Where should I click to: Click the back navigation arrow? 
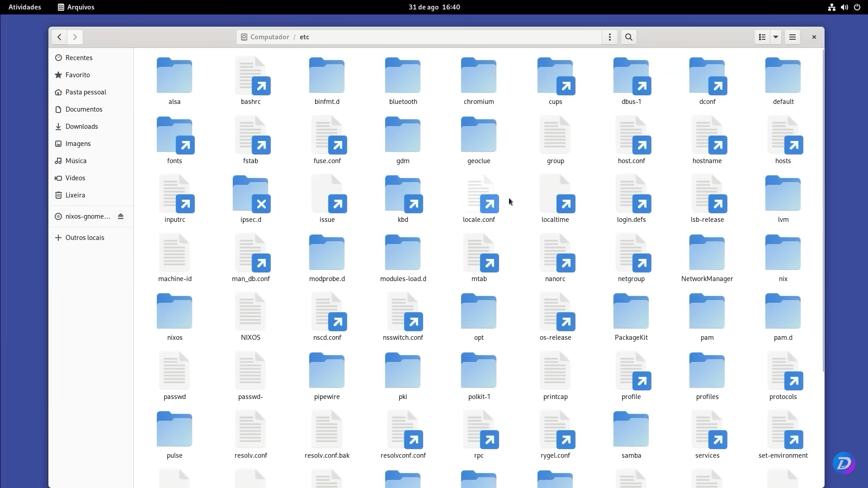point(59,37)
